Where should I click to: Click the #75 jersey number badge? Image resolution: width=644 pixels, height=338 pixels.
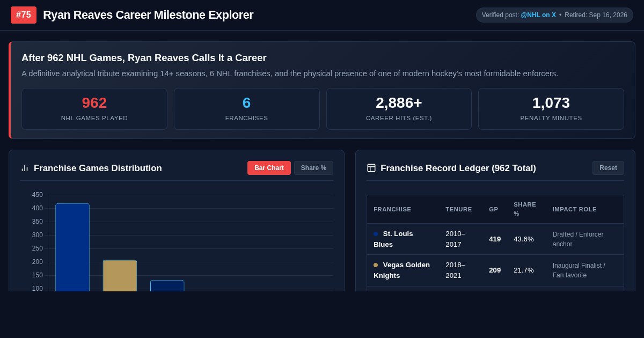[24, 15]
